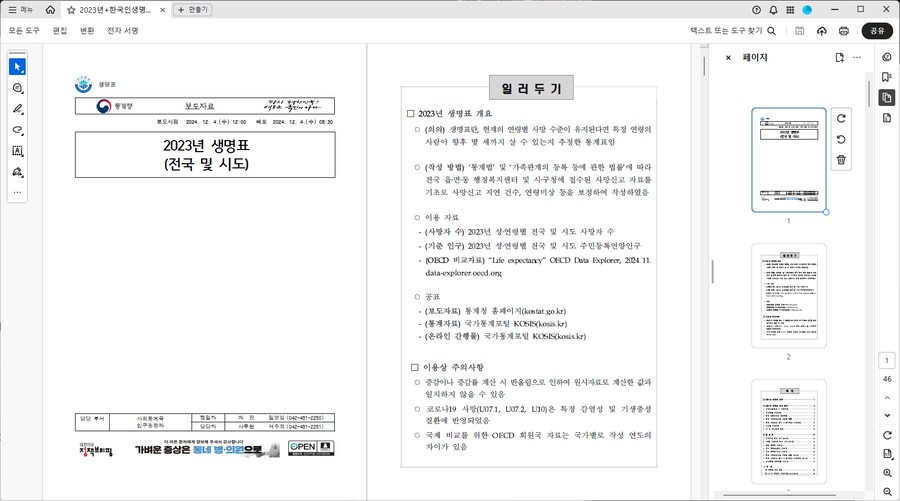Image resolution: width=900 pixels, height=501 pixels.
Task: Open the AI assistant icon on right rail
Action: tap(887, 57)
